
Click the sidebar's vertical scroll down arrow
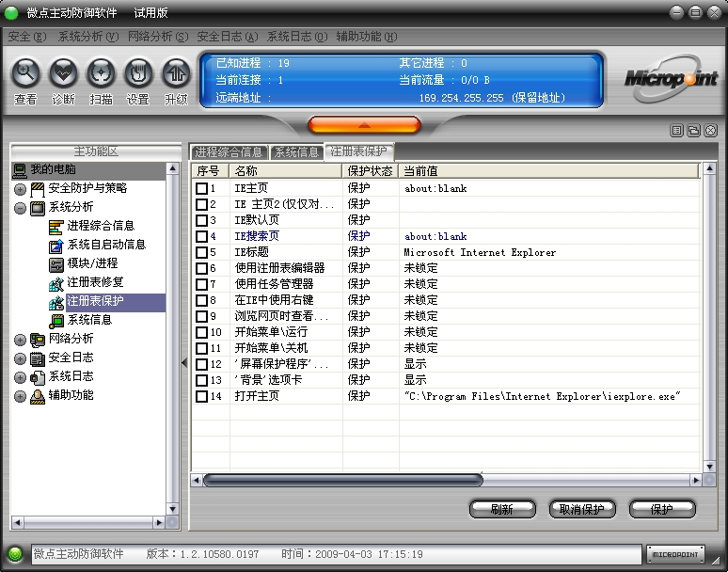(x=172, y=509)
